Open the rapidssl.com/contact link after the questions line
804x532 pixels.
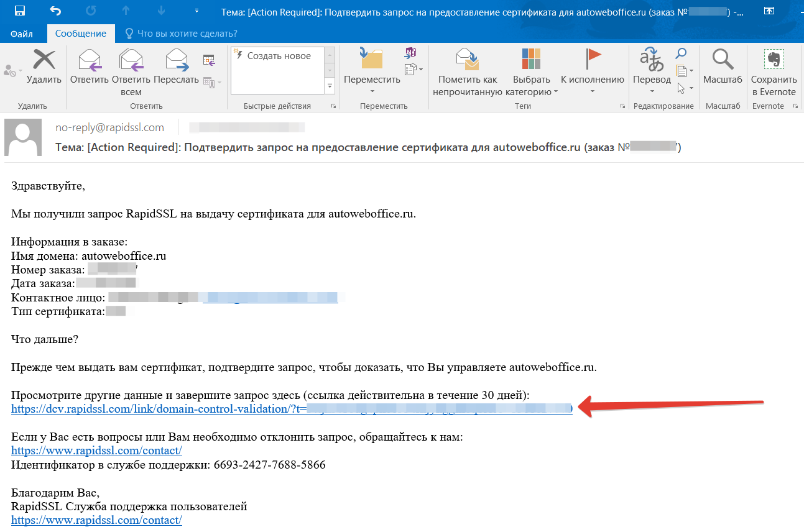[x=96, y=451]
